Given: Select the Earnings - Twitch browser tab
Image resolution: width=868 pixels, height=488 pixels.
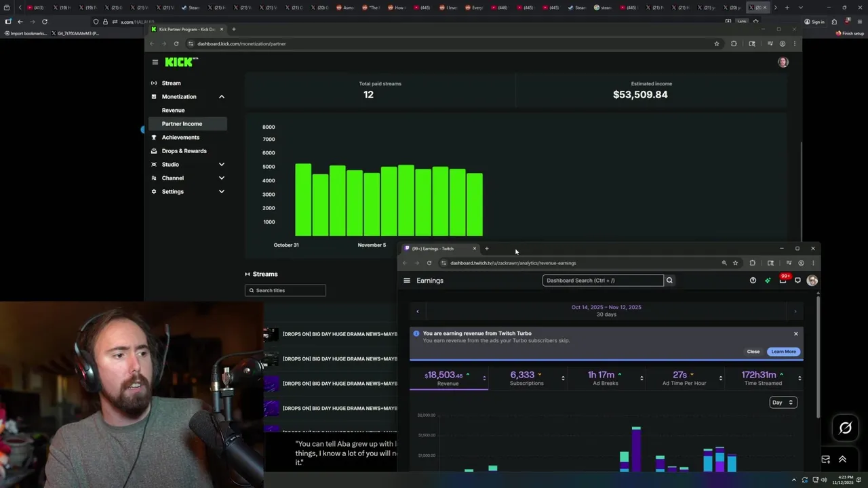Looking at the screenshot, I should click(x=441, y=249).
